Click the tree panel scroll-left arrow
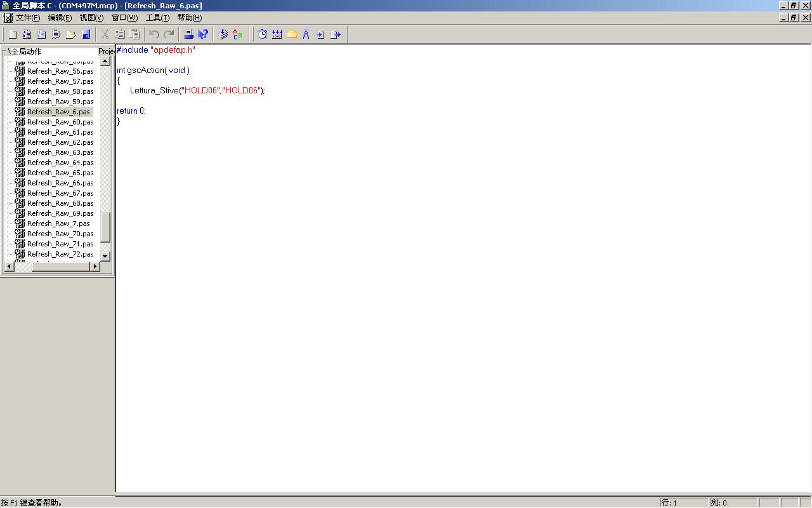The width and height of the screenshot is (812, 508). (10, 267)
